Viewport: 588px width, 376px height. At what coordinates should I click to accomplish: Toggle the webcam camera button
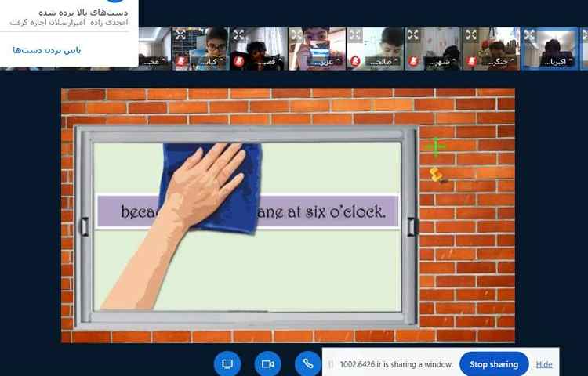click(x=268, y=364)
